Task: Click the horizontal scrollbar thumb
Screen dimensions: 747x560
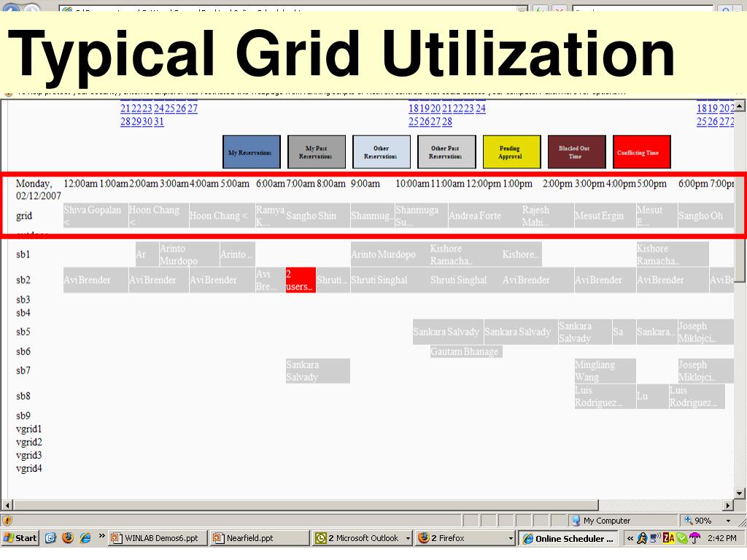Action: coord(306,505)
